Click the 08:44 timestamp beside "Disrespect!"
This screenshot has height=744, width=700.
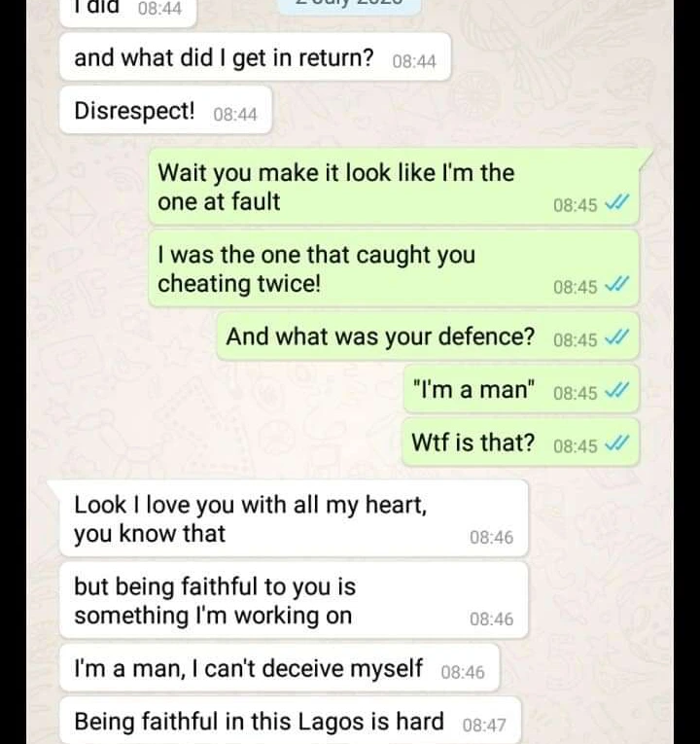click(x=235, y=115)
